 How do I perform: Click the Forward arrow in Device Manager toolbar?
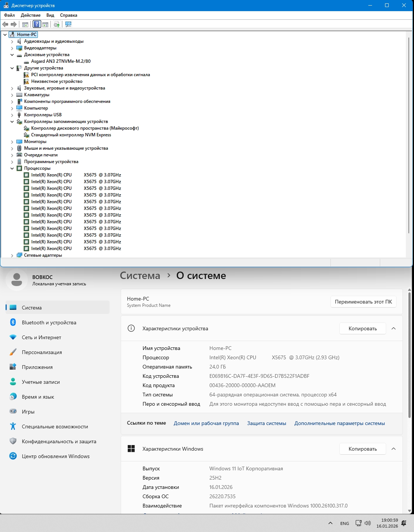tap(14, 24)
